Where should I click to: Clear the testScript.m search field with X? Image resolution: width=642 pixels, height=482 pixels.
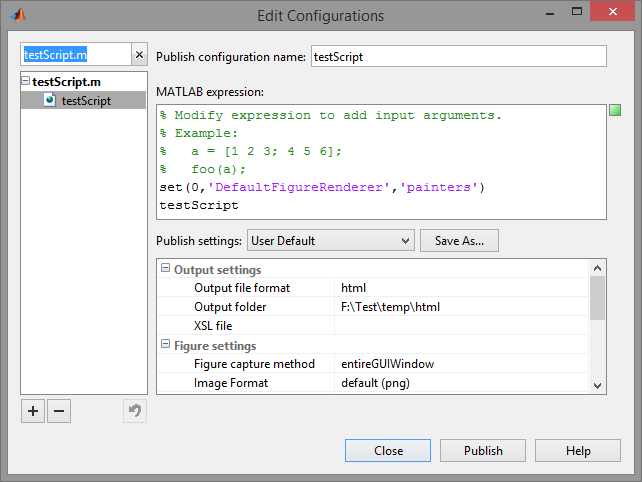click(x=139, y=54)
